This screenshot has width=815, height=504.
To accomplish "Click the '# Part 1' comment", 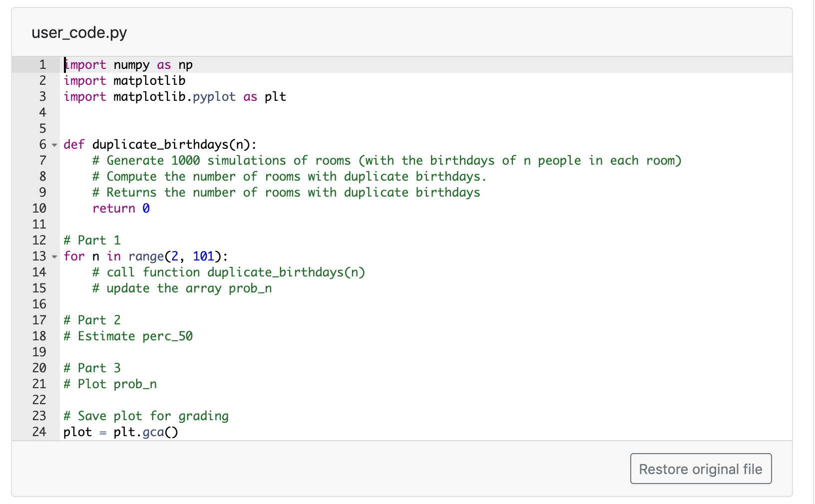I will pos(92,241).
